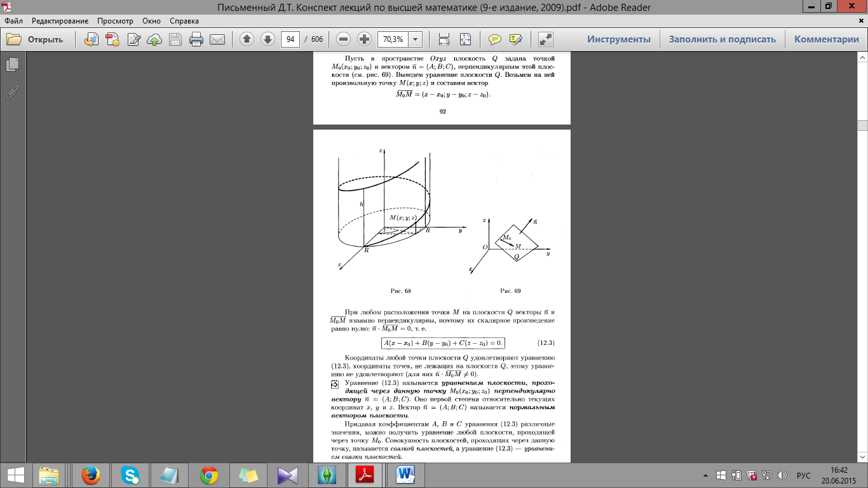868x488 pixels.
Task: Add a sticky note comment icon
Action: [495, 39]
